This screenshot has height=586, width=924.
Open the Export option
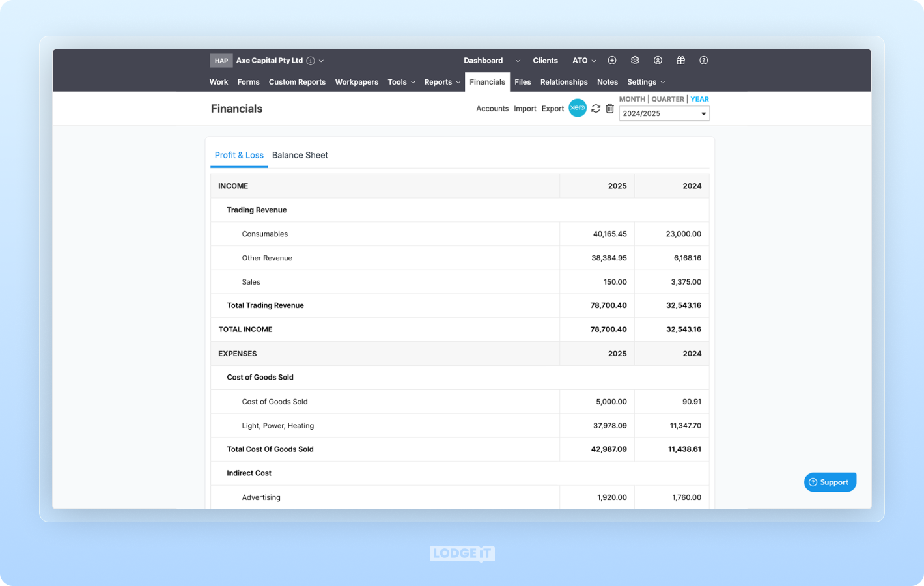click(553, 109)
